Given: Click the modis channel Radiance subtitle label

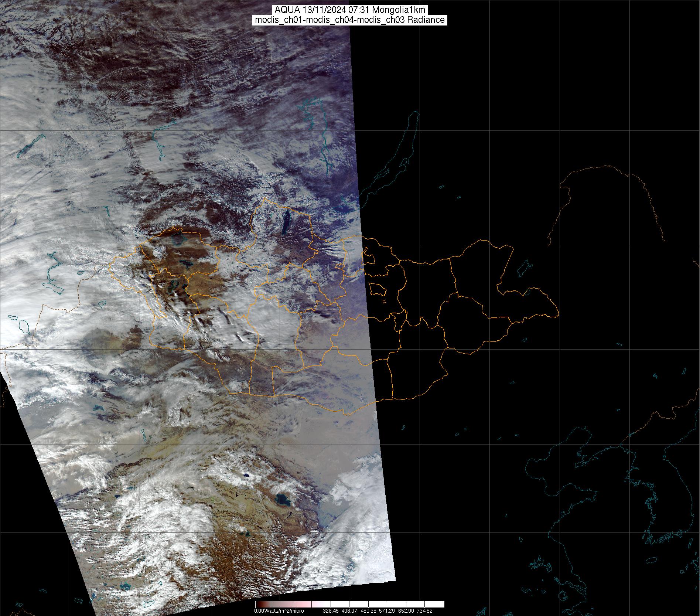Looking at the screenshot, I should point(350,20).
